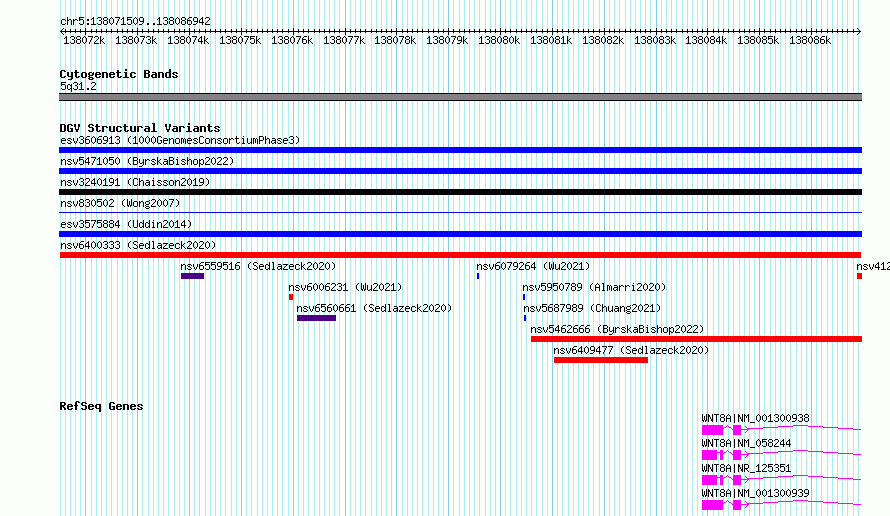Click the black bar of nsv3240191
This screenshot has width=890, height=516.
click(460, 192)
